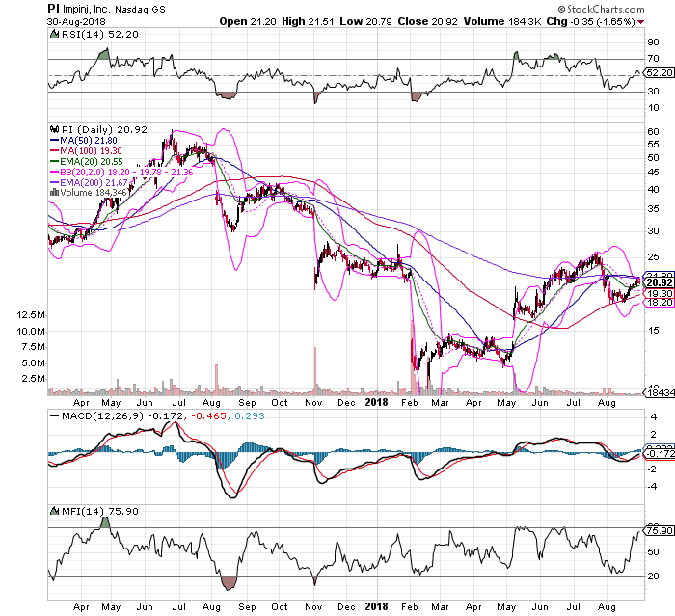Click the Low 20.79 value
The width and height of the screenshot is (675, 616).
click(x=365, y=21)
